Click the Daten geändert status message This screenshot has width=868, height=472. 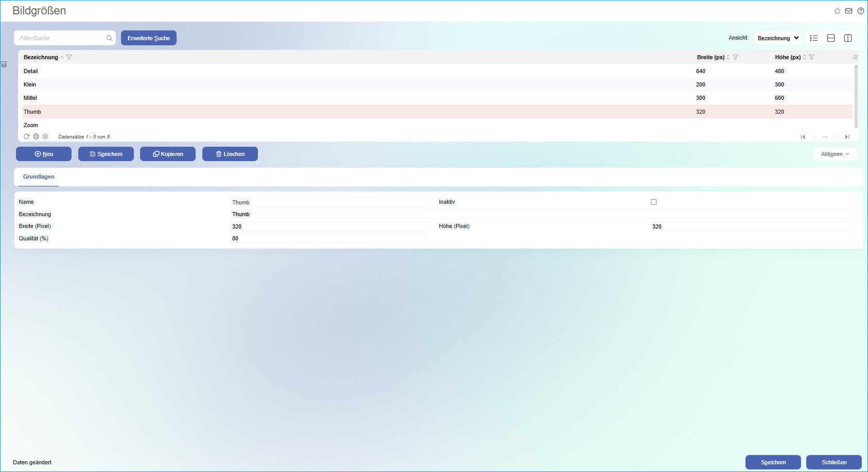tap(32, 462)
